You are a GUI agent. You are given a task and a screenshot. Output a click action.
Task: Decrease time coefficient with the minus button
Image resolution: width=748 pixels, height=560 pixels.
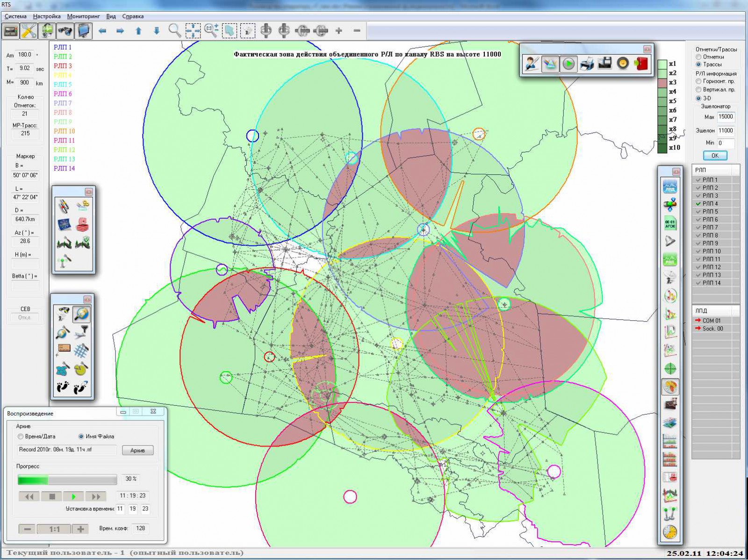[28, 529]
